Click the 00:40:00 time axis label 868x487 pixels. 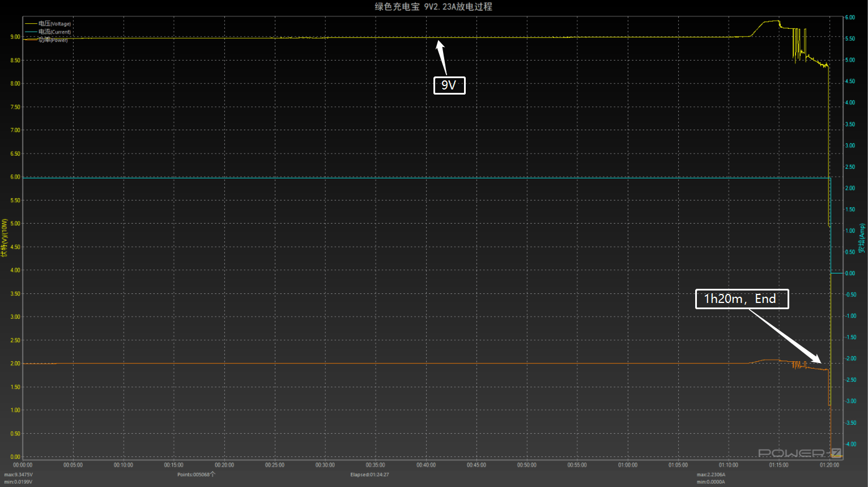pyautogui.click(x=426, y=465)
